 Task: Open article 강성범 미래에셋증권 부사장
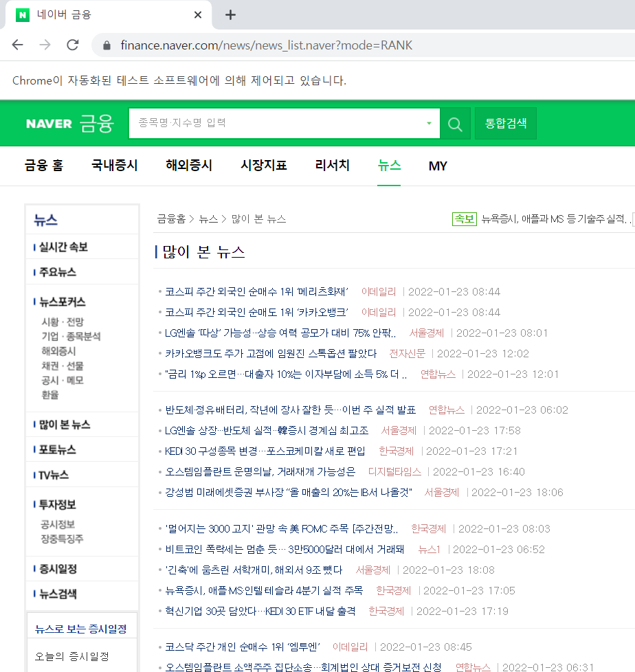(289, 493)
